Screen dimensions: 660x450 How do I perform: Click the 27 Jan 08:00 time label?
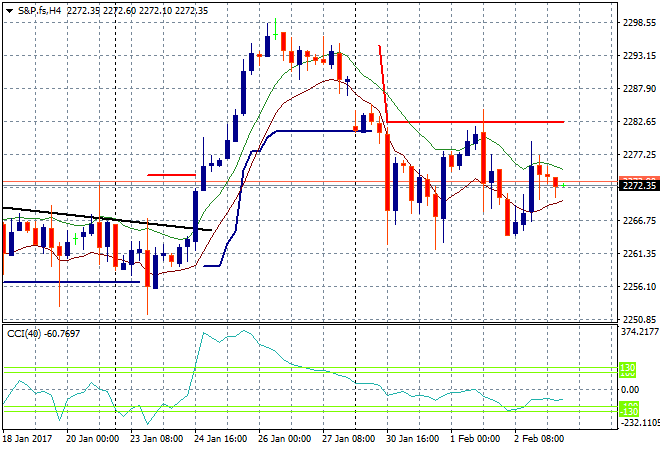[349, 439]
